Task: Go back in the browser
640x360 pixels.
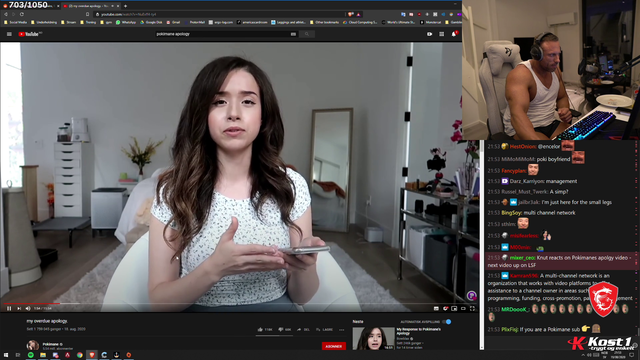Action: coord(6,14)
